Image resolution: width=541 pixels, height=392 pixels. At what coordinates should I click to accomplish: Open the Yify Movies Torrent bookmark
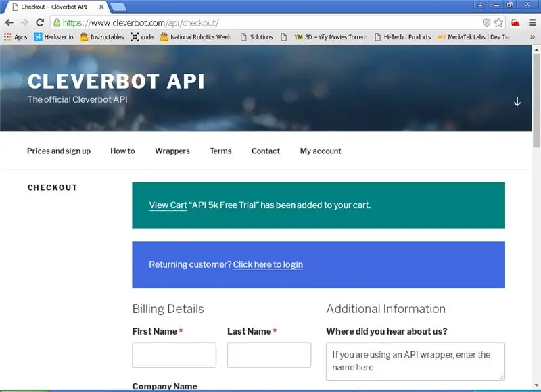click(330, 37)
